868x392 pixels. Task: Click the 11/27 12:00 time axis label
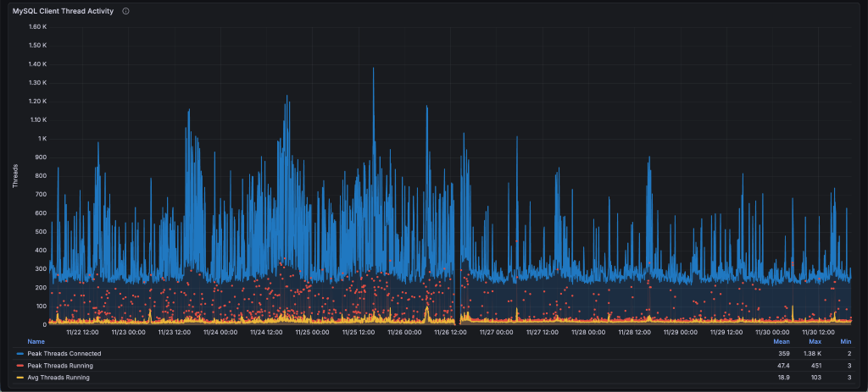pyautogui.click(x=543, y=332)
